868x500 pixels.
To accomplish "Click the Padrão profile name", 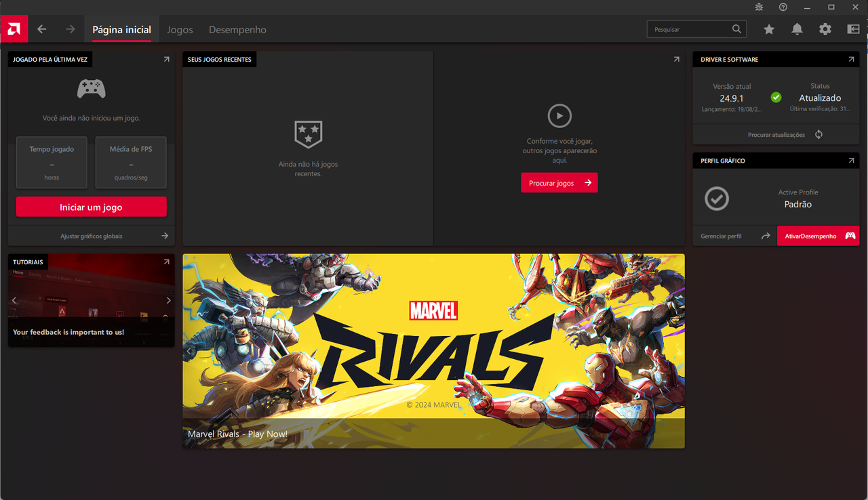I will 798,205.
